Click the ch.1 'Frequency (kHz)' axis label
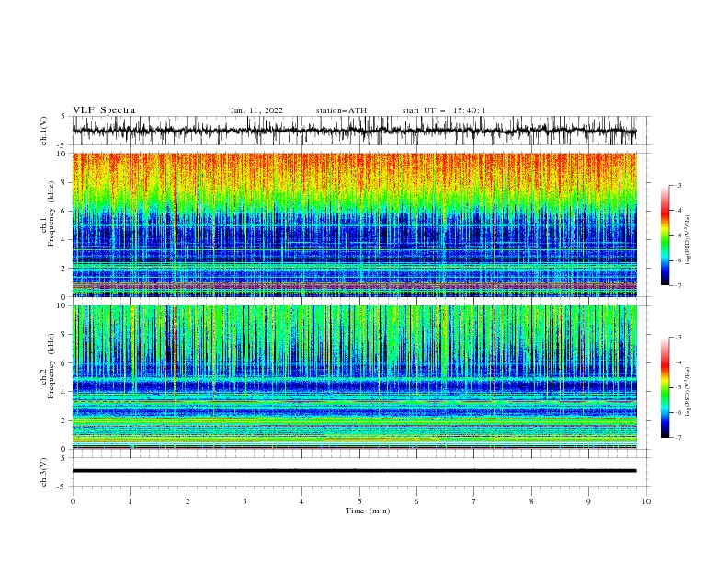The height and width of the screenshot is (563, 728). (51, 214)
